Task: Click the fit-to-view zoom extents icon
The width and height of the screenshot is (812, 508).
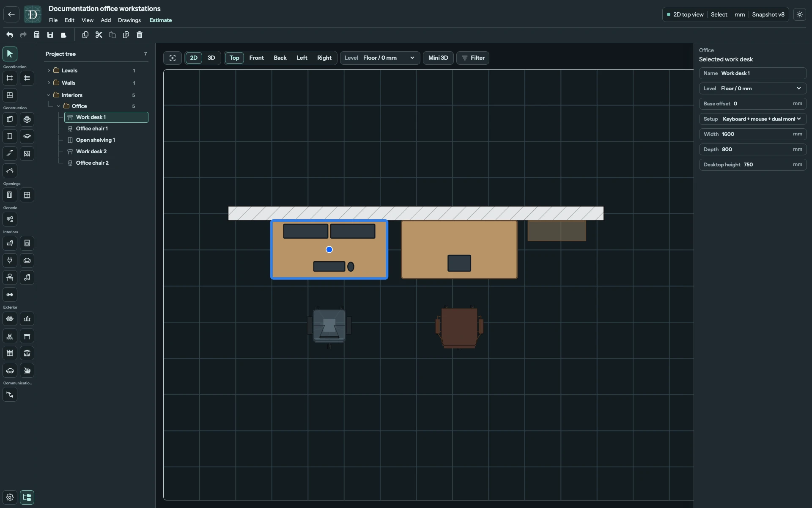Action: pyautogui.click(x=173, y=58)
